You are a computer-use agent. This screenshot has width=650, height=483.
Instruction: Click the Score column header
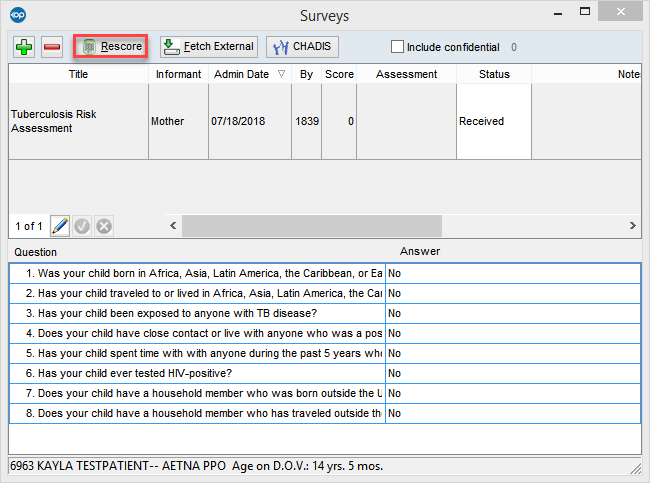click(x=339, y=74)
